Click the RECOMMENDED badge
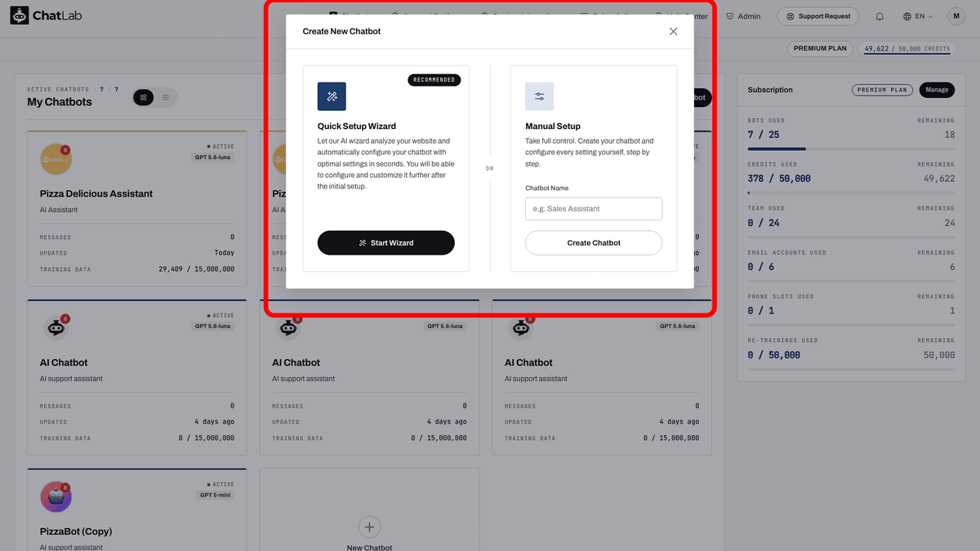 point(434,80)
